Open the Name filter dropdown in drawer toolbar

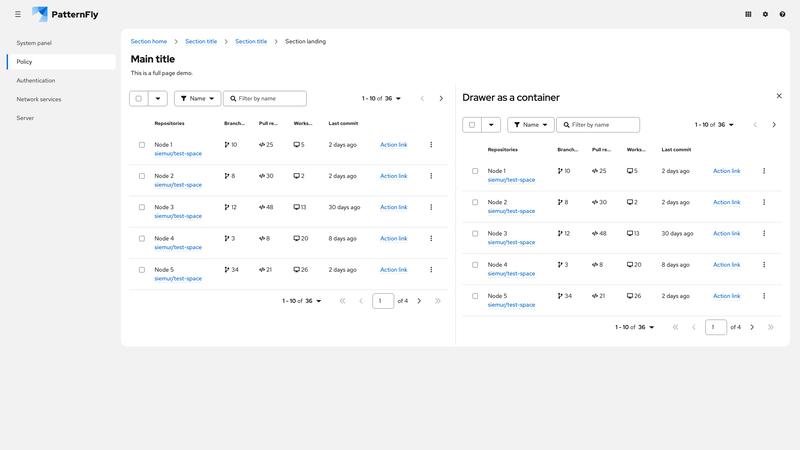click(531, 125)
